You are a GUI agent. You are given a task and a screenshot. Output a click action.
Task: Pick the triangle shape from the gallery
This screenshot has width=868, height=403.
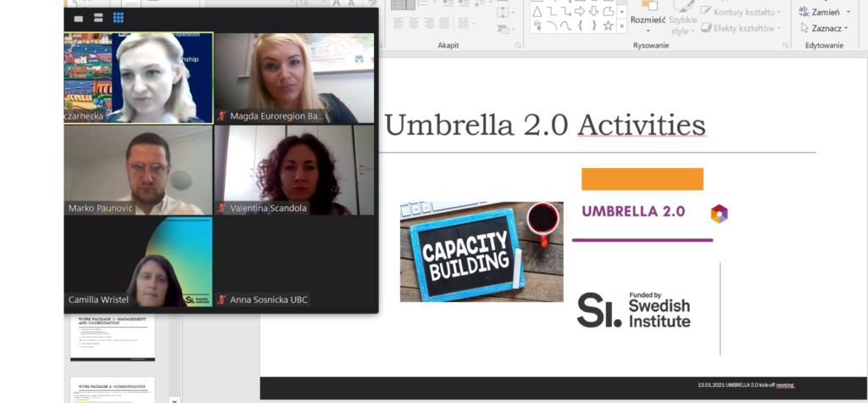pyautogui.click(x=537, y=12)
